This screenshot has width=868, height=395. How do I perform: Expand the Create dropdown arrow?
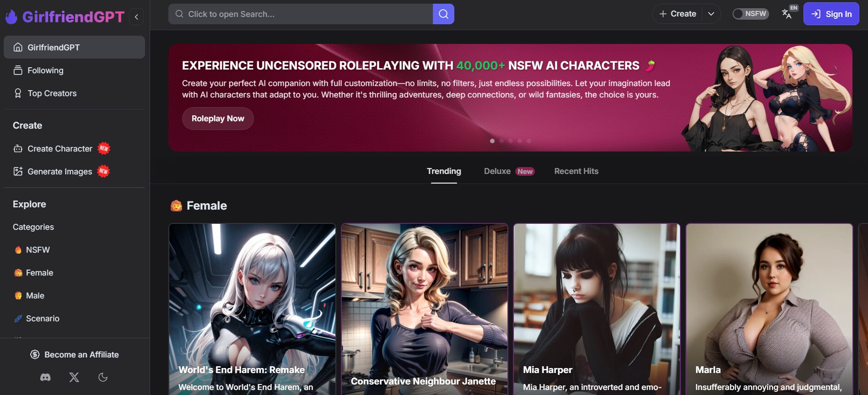point(711,14)
